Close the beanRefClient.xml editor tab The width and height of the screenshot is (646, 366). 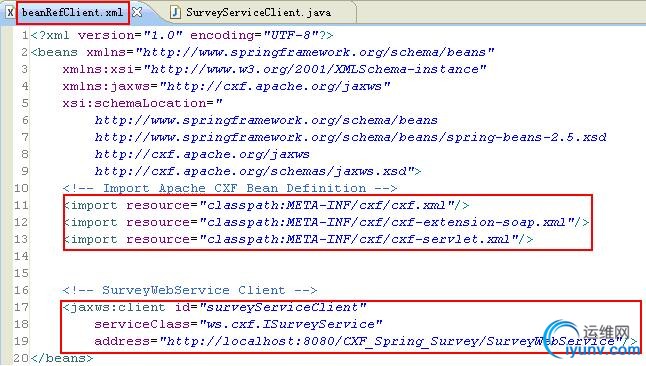(x=137, y=12)
